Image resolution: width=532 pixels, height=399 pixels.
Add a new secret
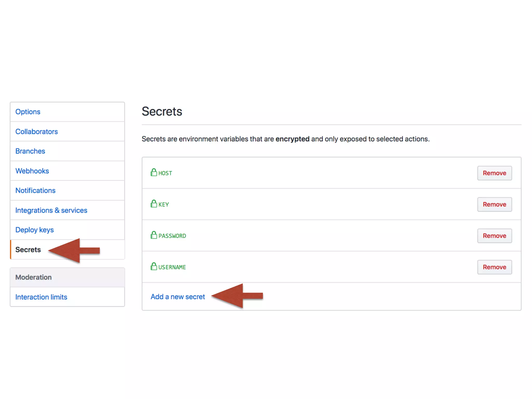coord(178,297)
